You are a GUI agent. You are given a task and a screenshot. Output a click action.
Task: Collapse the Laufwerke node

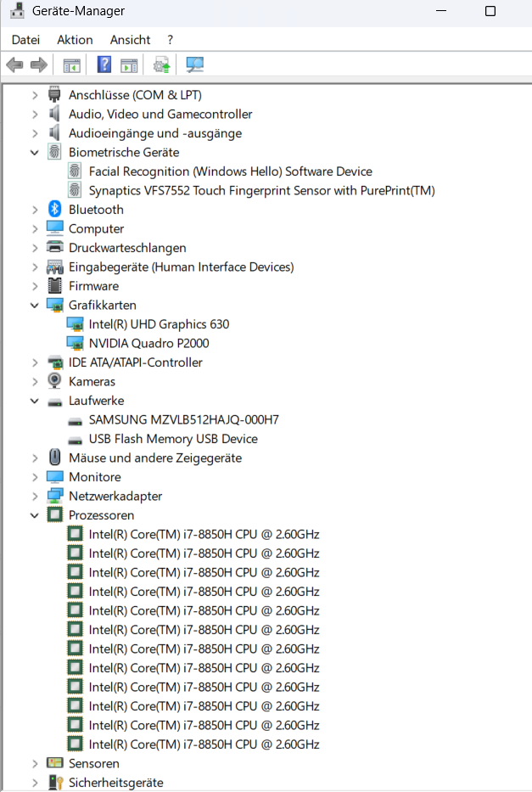click(34, 401)
